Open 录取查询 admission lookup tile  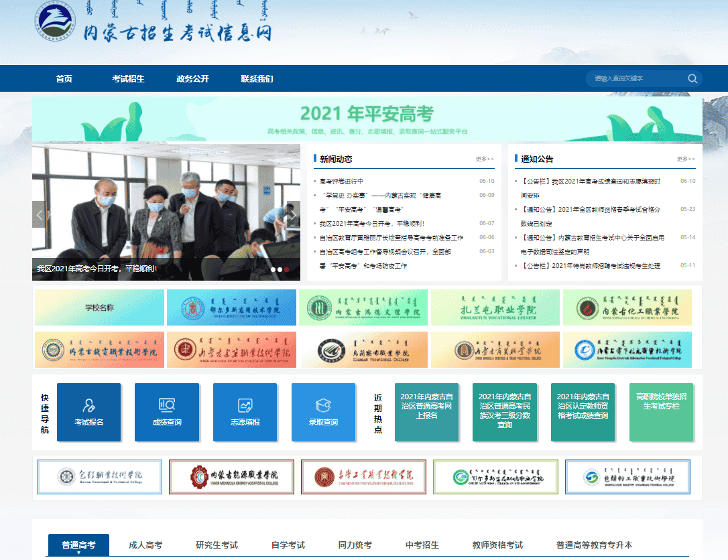pos(323,412)
